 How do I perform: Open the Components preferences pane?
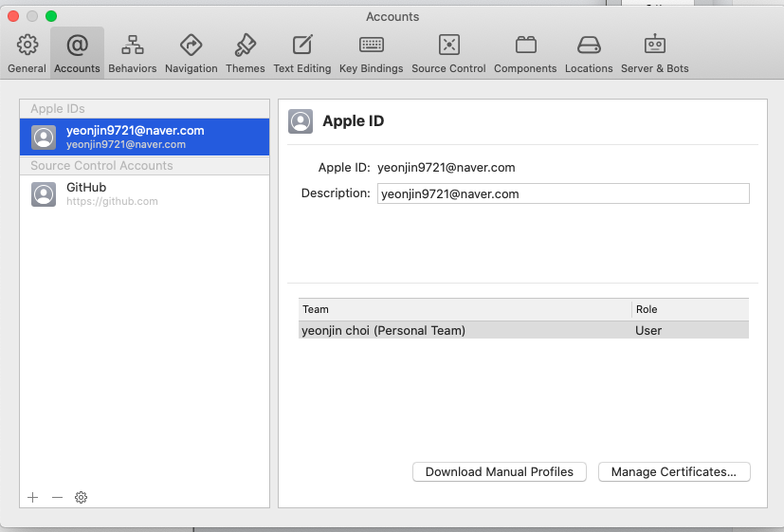click(x=525, y=54)
